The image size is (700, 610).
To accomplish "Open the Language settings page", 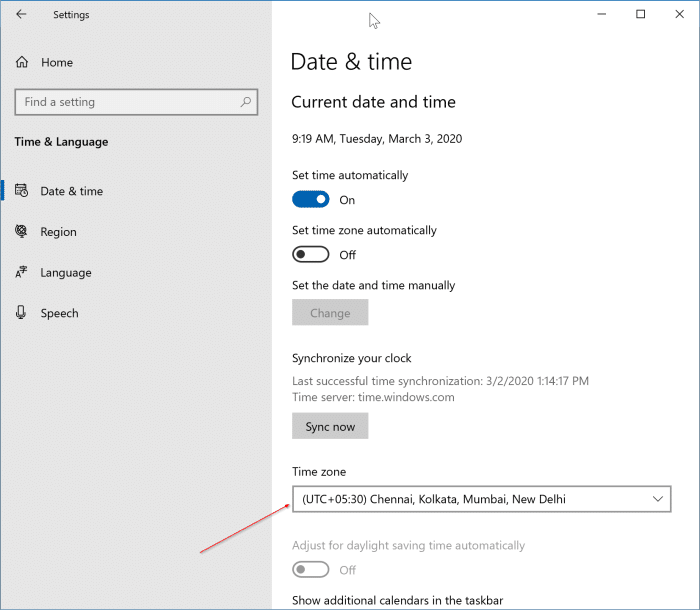I will pyautogui.click(x=66, y=272).
